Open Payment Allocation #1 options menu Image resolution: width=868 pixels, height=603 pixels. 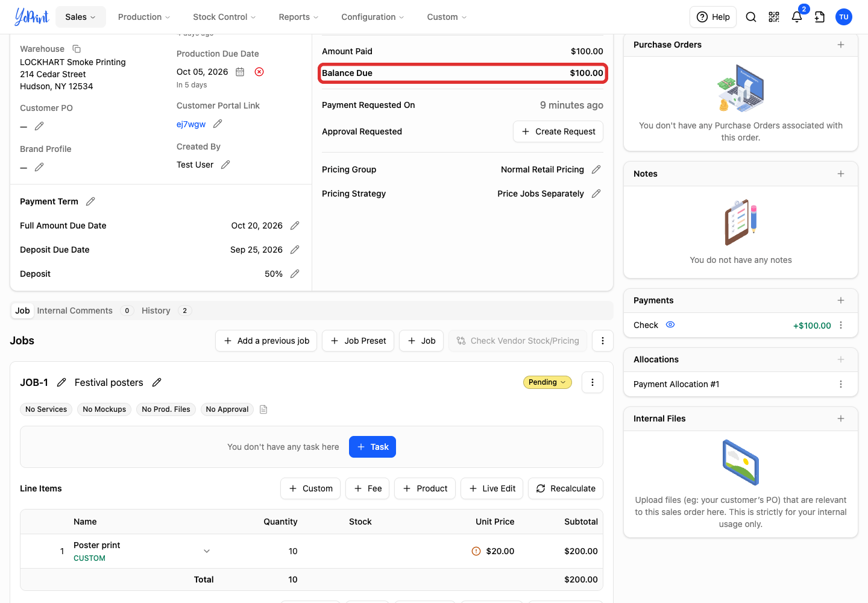pyautogui.click(x=841, y=384)
